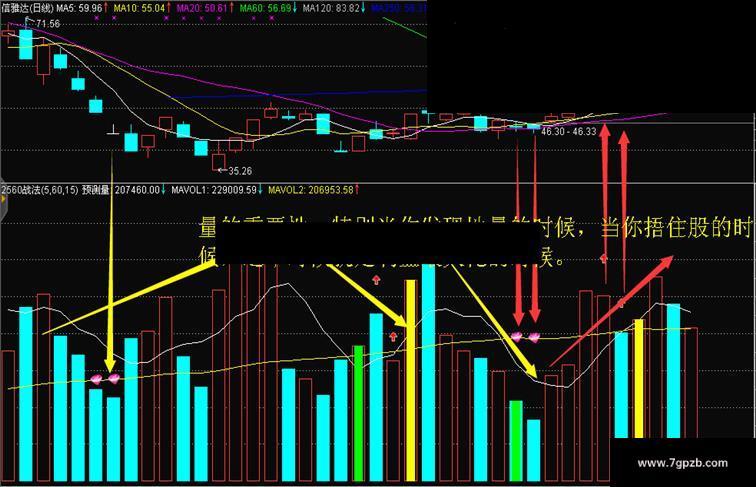This screenshot has width=756, height=487.
Task: Click the MA120: 83.82 indicator label
Action: click(x=331, y=8)
